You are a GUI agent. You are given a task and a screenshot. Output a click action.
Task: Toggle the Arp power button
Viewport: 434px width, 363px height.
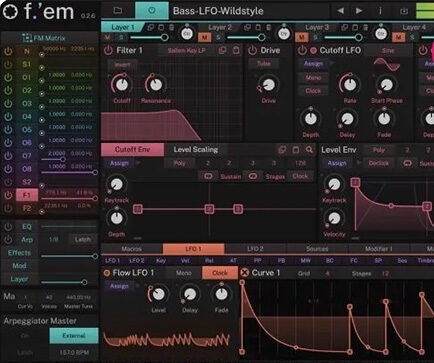pyautogui.click(x=8, y=240)
